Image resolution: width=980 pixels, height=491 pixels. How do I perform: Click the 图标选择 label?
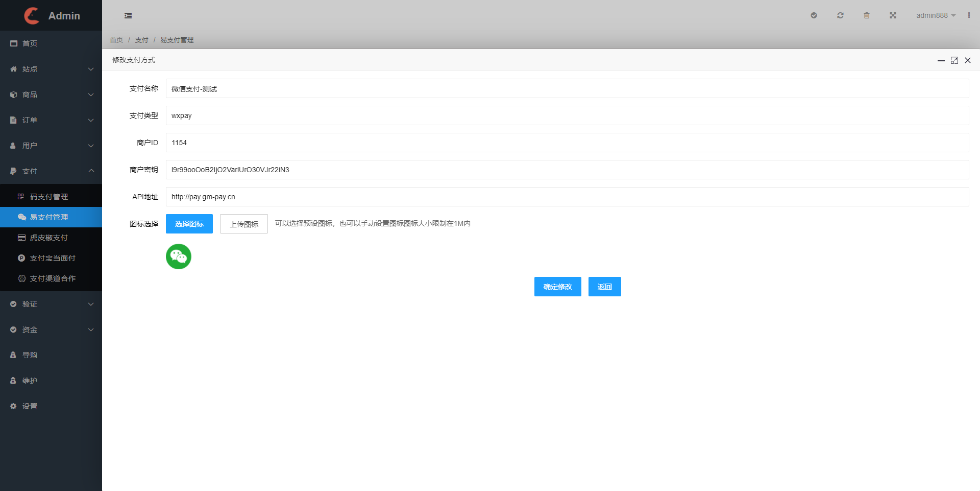coord(144,224)
